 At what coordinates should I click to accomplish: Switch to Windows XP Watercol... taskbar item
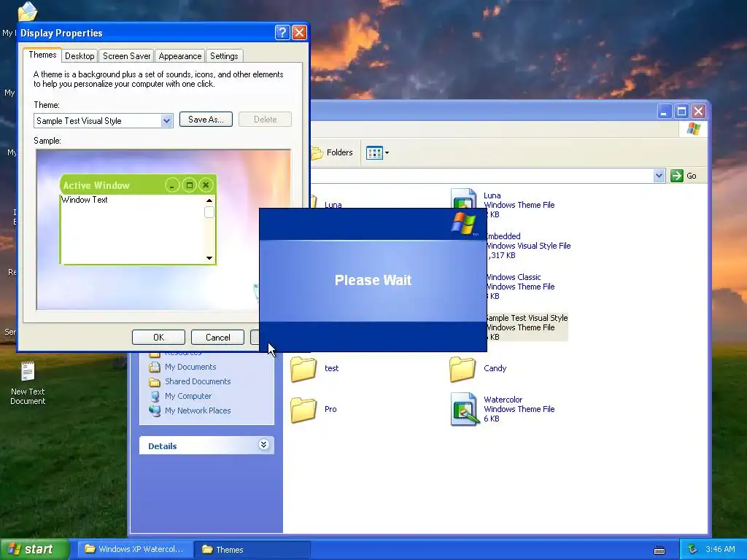tap(135, 549)
